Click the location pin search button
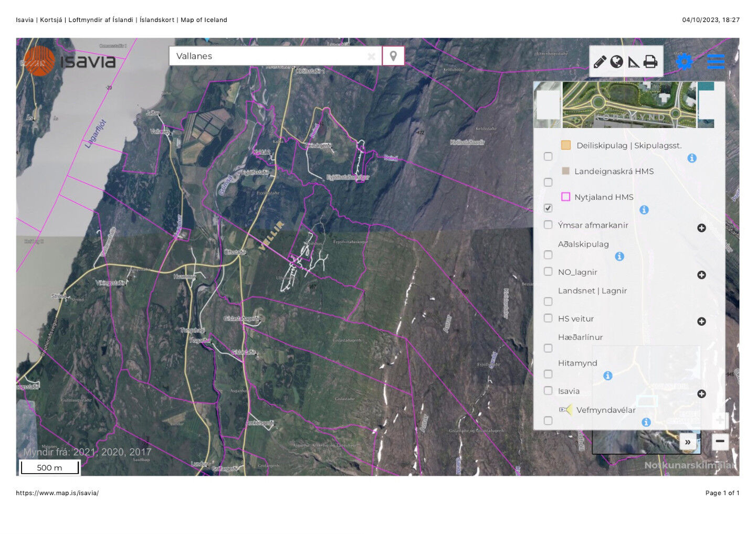This screenshot has height=534, width=756. pyautogui.click(x=393, y=56)
